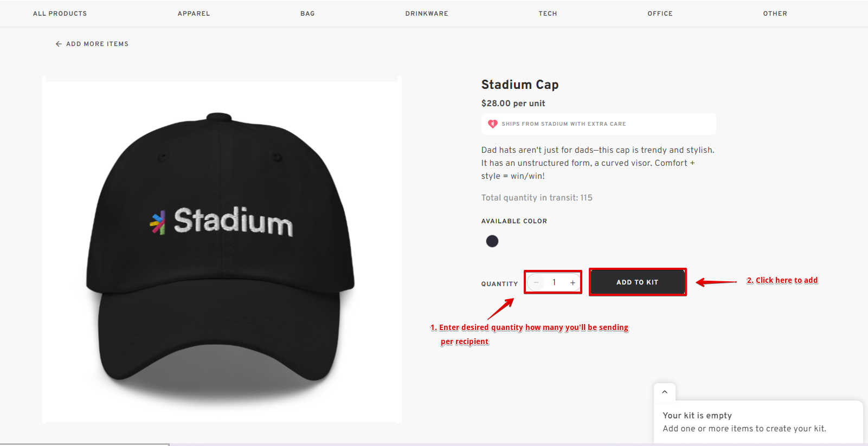The width and height of the screenshot is (868, 446).
Task: Increase quantity with the plus button
Action: 573,282
